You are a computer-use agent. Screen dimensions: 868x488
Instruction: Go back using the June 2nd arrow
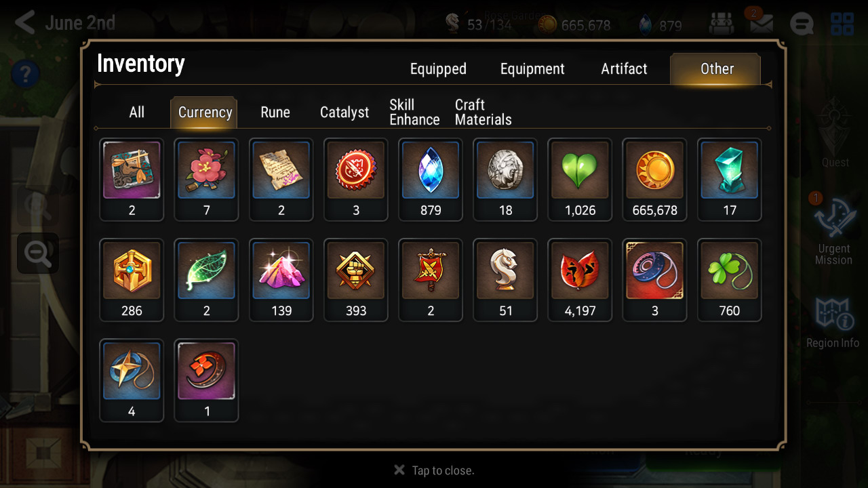click(25, 22)
